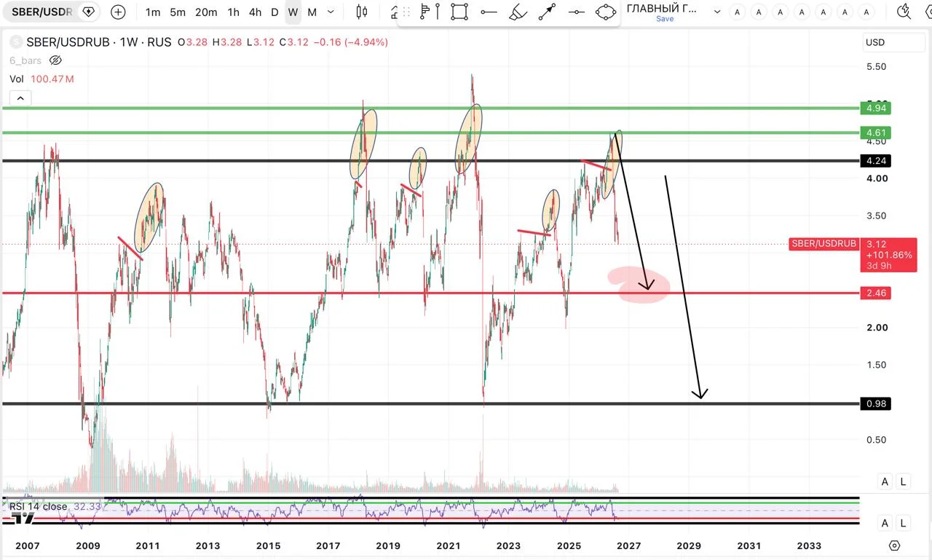932x560 pixels.
Task: Pick the highlighter brush tool
Action: point(518,12)
